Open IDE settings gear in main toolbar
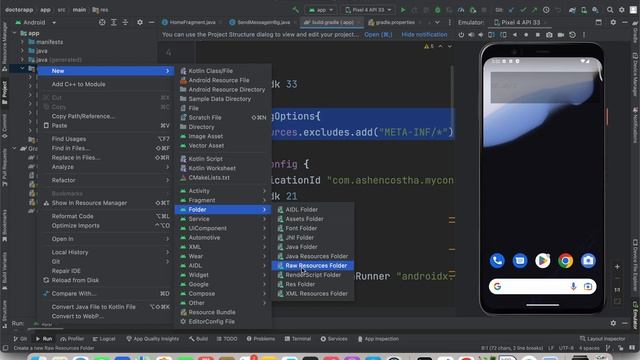Image resolution: width=640 pixels, height=360 pixels. click(x=622, y=10)
